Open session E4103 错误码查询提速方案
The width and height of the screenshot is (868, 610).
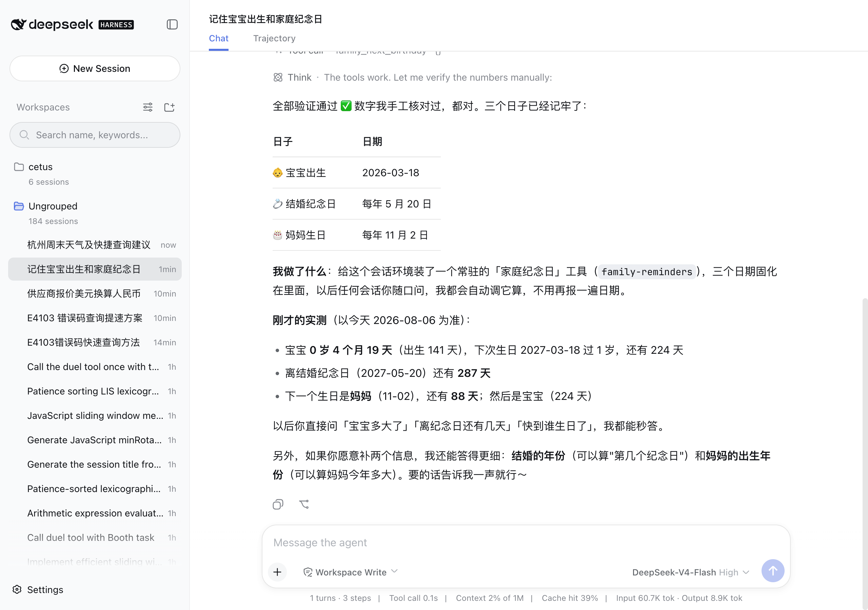[x=95, y=318]
